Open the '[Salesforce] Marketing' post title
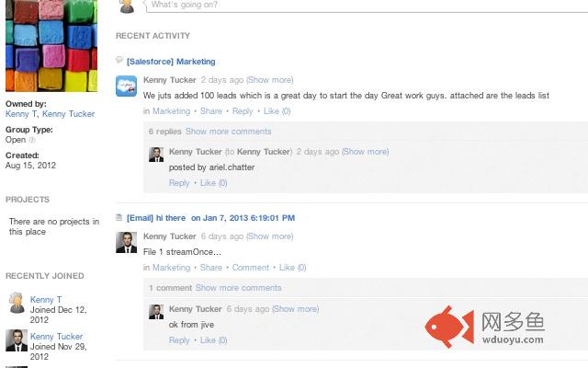 pyautogui.click(x=171, y=62)
